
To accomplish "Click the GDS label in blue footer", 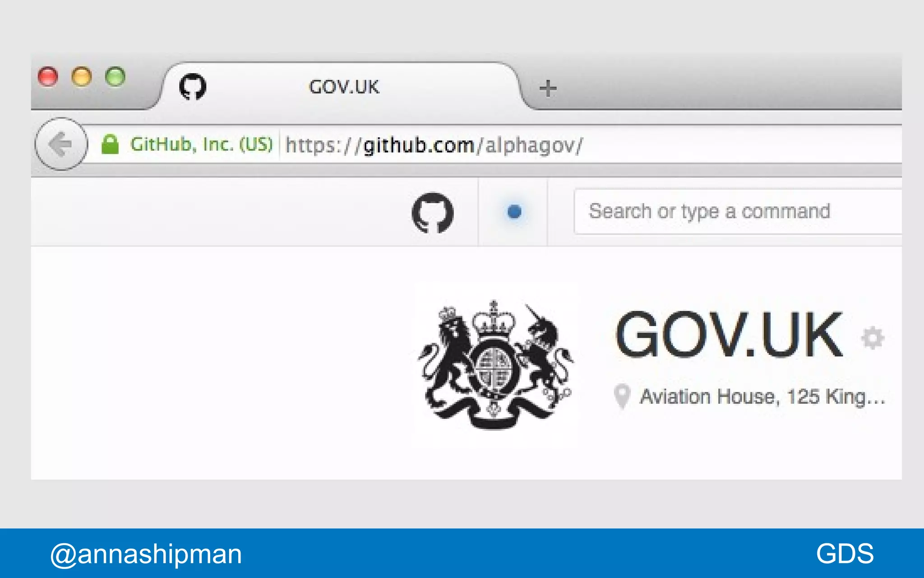I will (845, 554).
